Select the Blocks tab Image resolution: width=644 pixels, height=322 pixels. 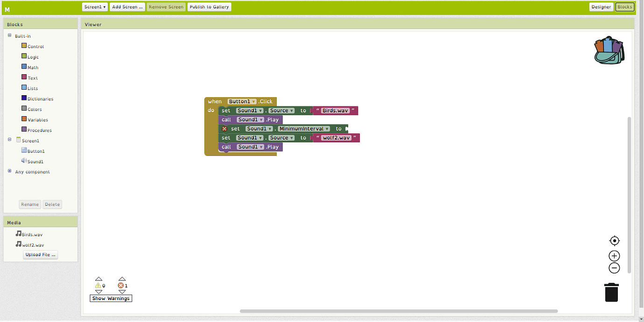625,7
